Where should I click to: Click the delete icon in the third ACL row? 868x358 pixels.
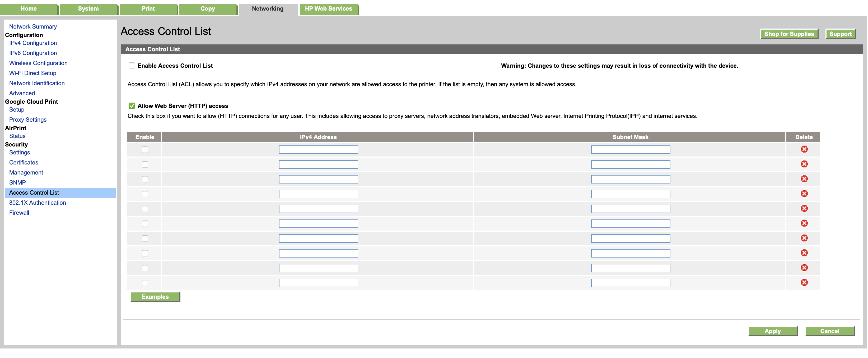click(x=804, y=179)
